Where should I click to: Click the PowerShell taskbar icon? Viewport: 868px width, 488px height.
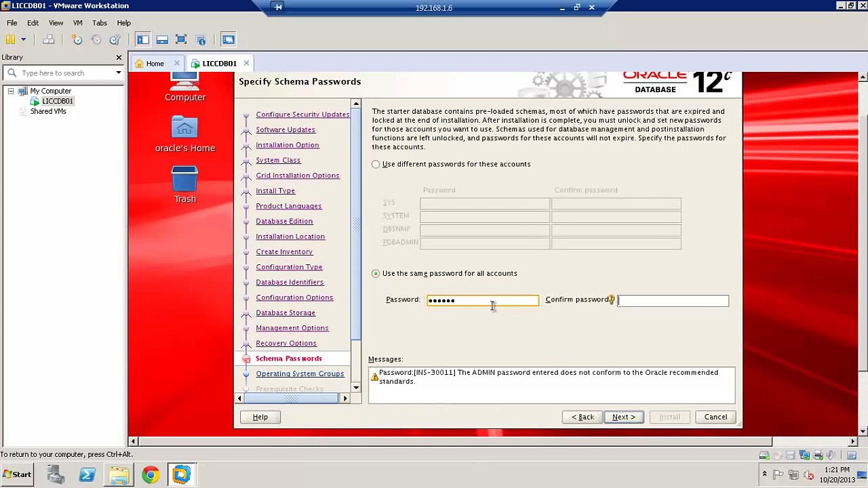click(87, 474)
